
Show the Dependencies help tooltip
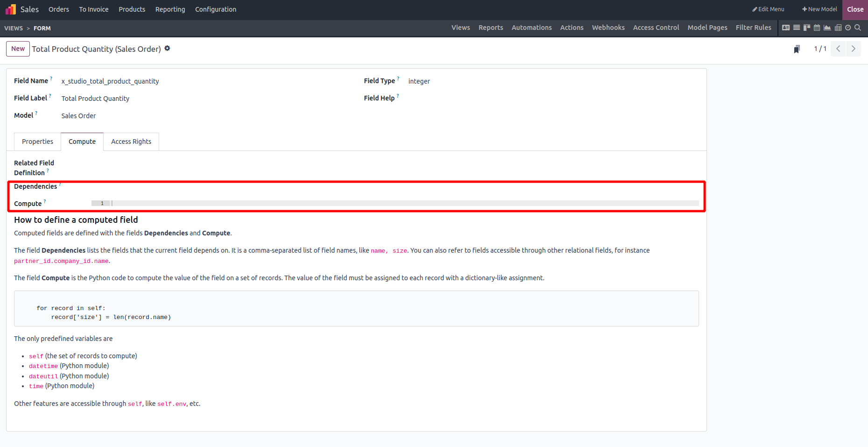pyautogui.click(x=60, y=184)
